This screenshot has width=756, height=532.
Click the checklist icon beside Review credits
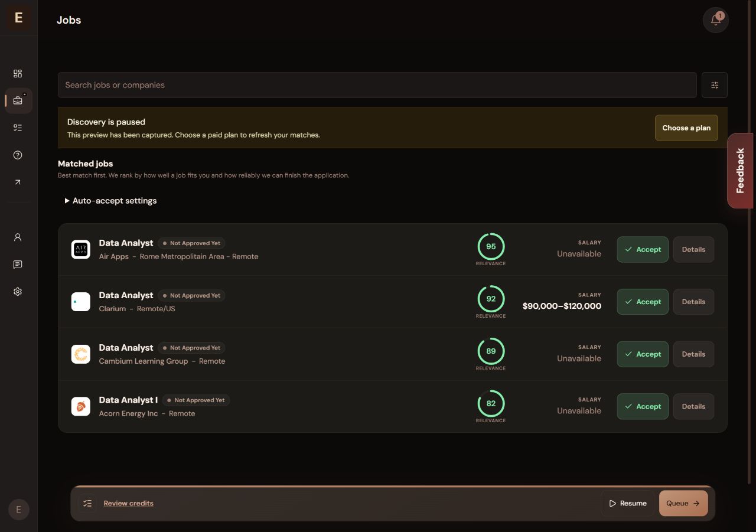tap(87, 503)
